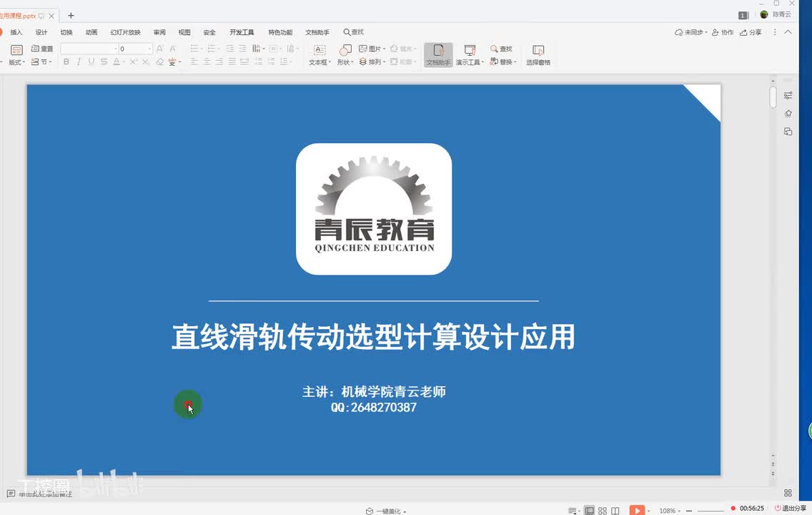Close the pptx document tab
The image size is (812, 515).
click(x=51, y=16)
